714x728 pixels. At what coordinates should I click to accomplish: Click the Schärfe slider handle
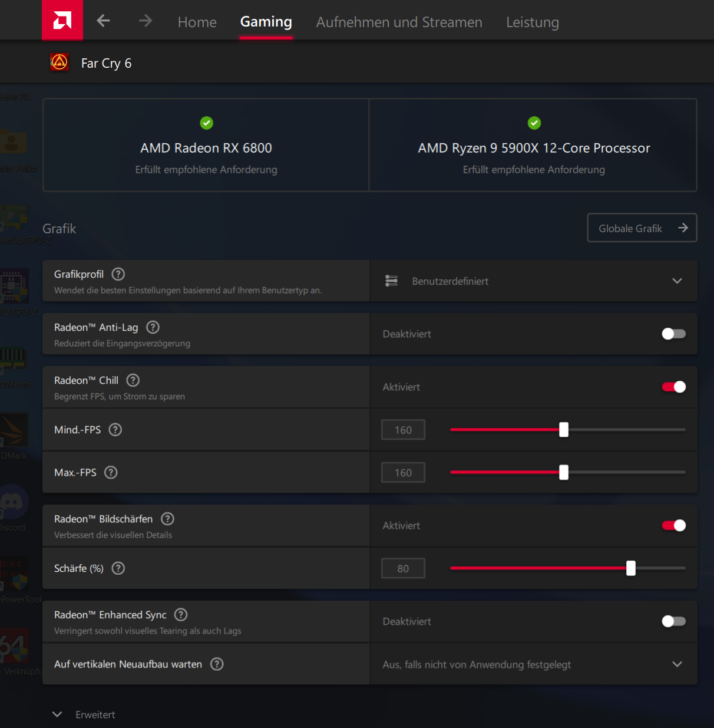tap(631, 568)
